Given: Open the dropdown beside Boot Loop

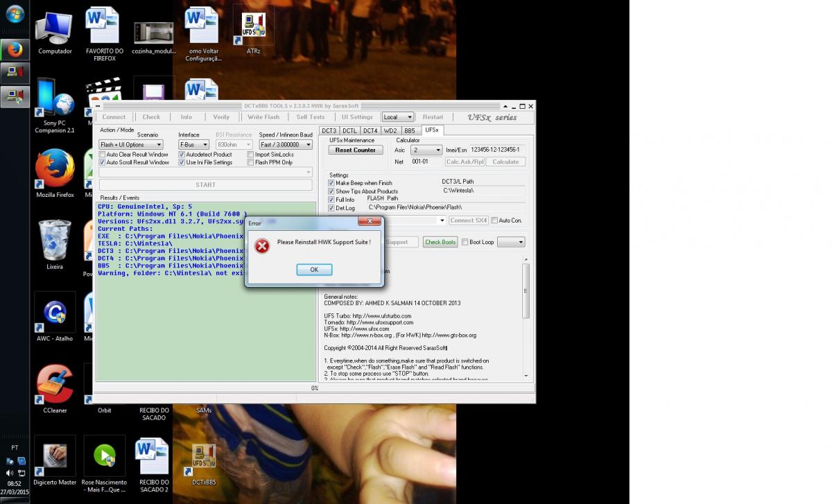Looking at the screenshot, I should point(511,242).
